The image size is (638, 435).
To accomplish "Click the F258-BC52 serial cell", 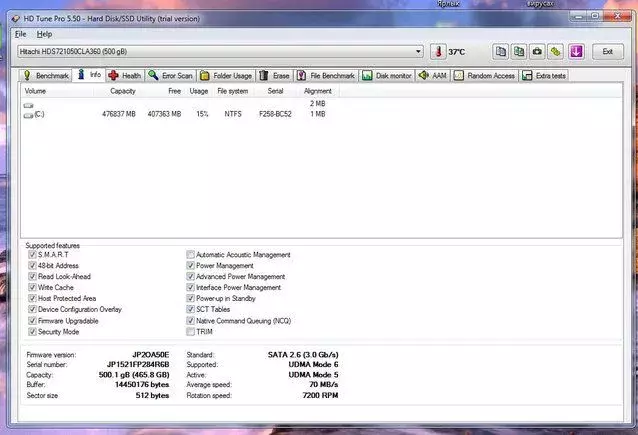I will [275, 114].
